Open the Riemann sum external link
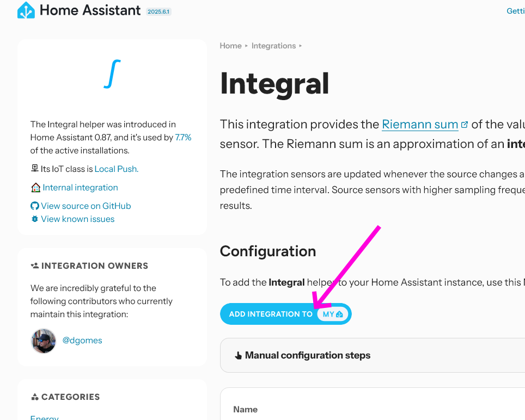The image size is (525, 420). (x=420, y=124)
